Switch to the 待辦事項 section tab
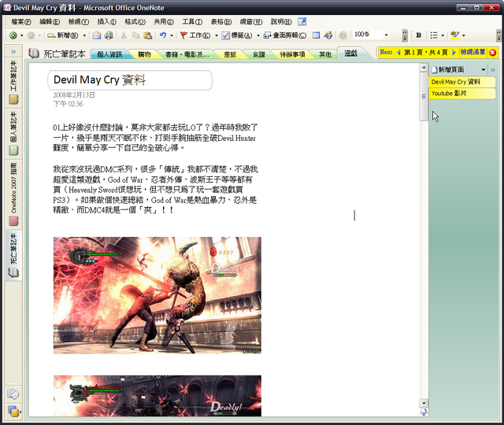504x425 pixels. (x=292, y=54)
